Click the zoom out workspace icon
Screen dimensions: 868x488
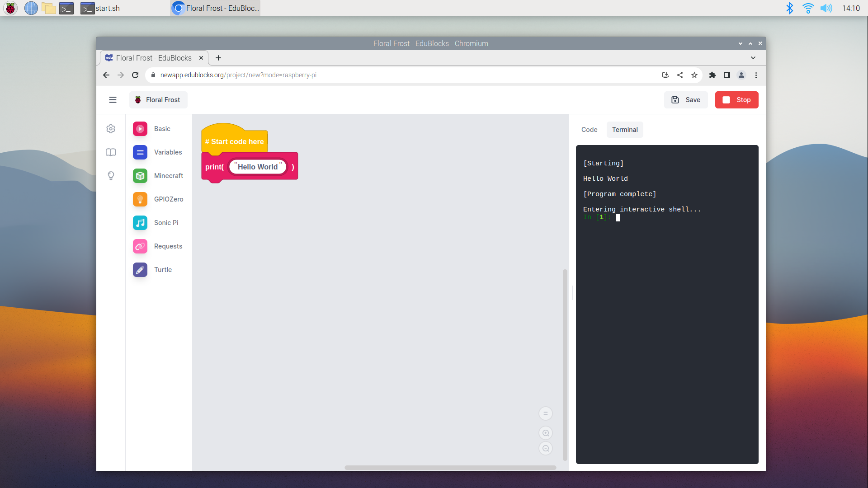(546, 448)
